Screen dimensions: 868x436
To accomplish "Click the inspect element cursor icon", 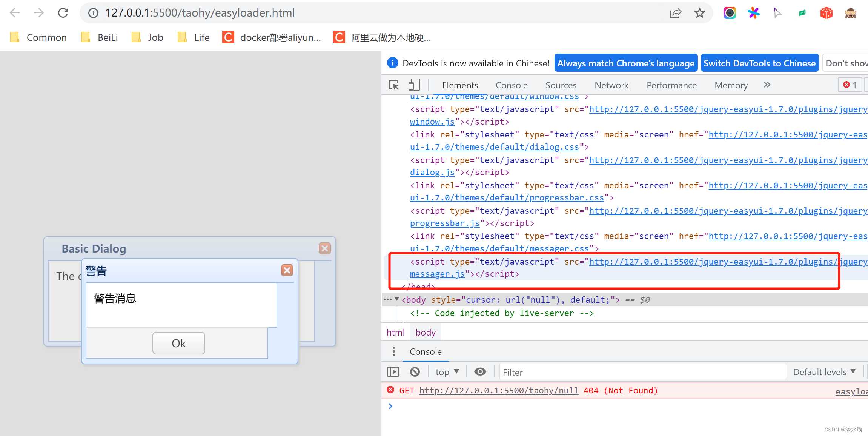I will pos(394,85).
